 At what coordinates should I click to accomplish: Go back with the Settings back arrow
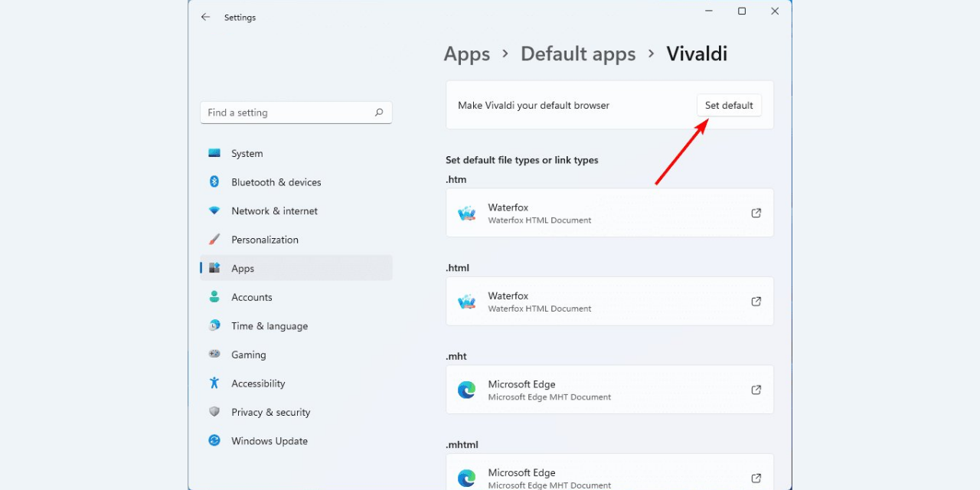(205, 17)
